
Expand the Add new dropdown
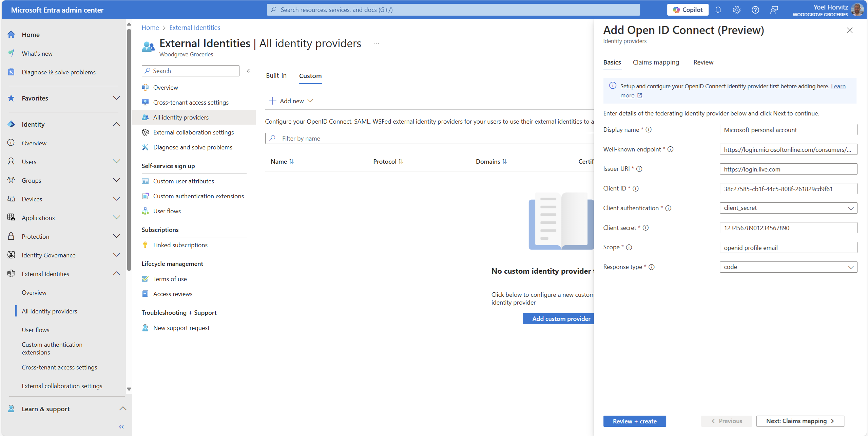point(291,101)
